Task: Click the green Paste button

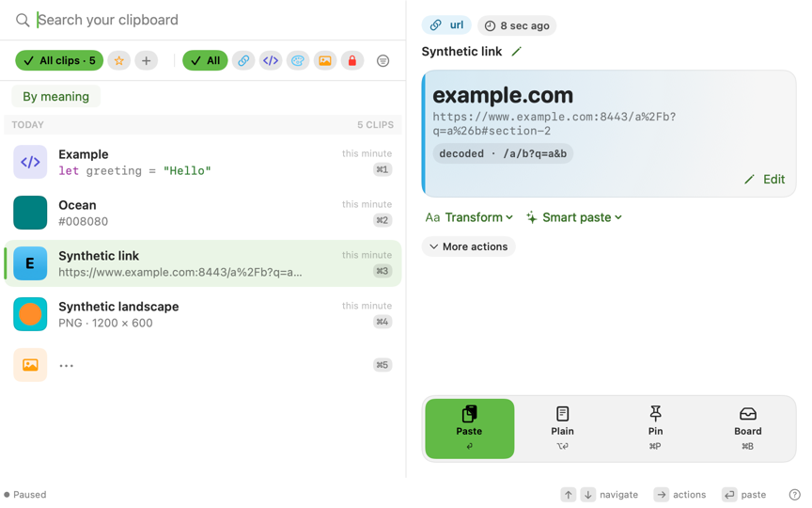Action: (470, 429)
